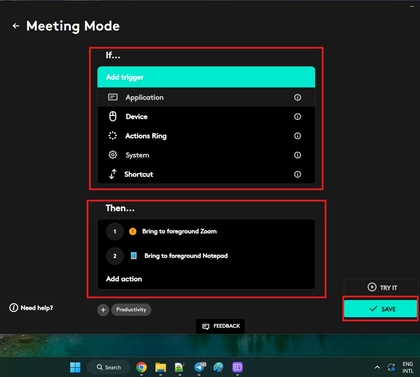Viewport: 420px width, 377px height.
Task: Open info for the Device trigger
Action: point(297,117)
